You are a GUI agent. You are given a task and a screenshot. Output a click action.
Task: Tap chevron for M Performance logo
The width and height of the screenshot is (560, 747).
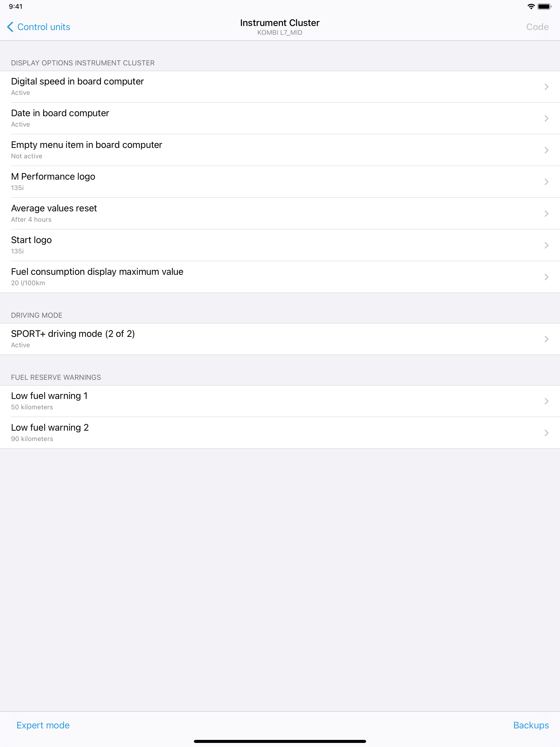tap(546, 182)
